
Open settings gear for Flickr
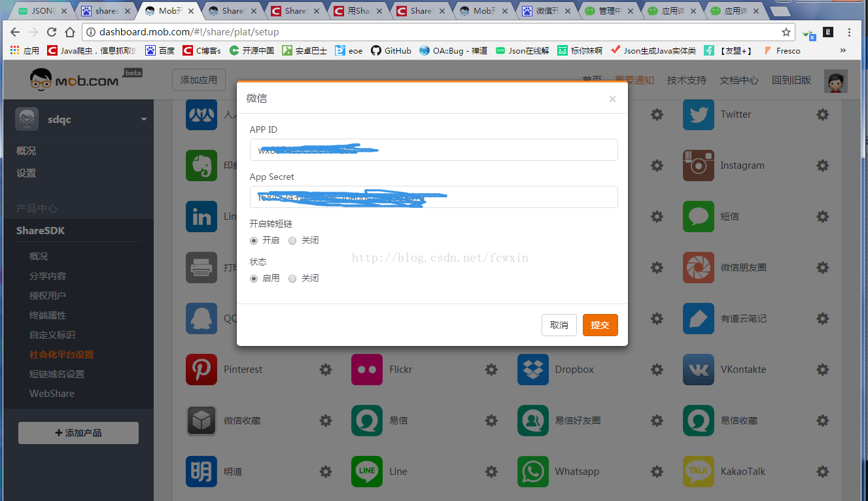(491, 370)
